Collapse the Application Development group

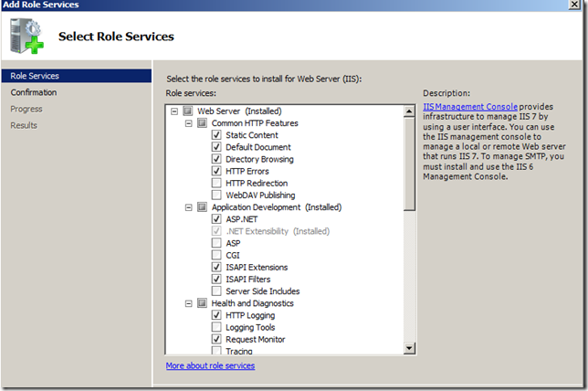(x=188, y=207)
